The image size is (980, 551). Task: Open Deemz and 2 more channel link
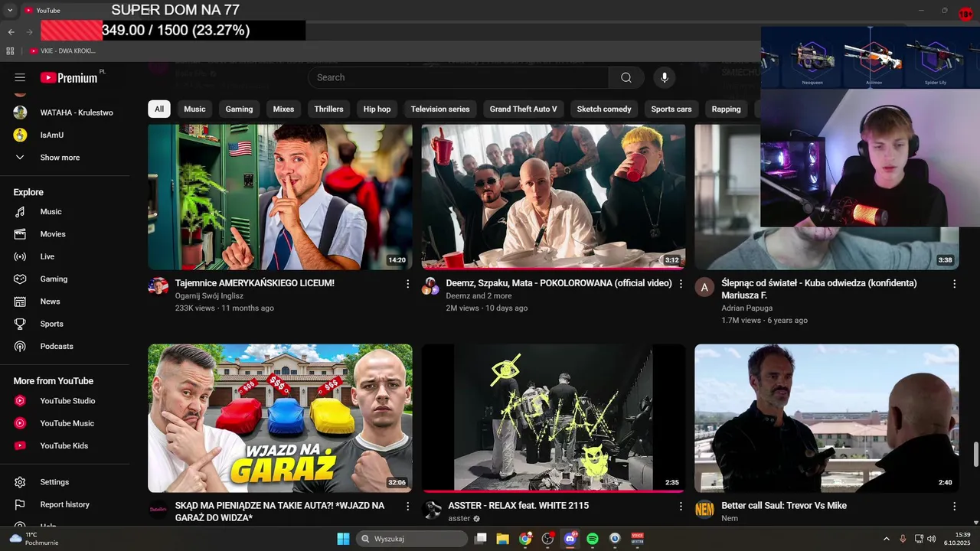479,296
